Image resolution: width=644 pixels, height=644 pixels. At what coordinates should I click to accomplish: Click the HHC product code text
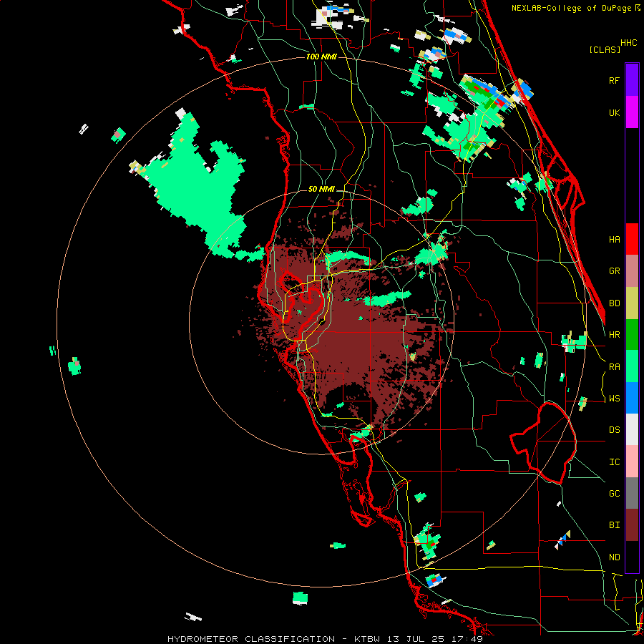click(x=629, y=43)
